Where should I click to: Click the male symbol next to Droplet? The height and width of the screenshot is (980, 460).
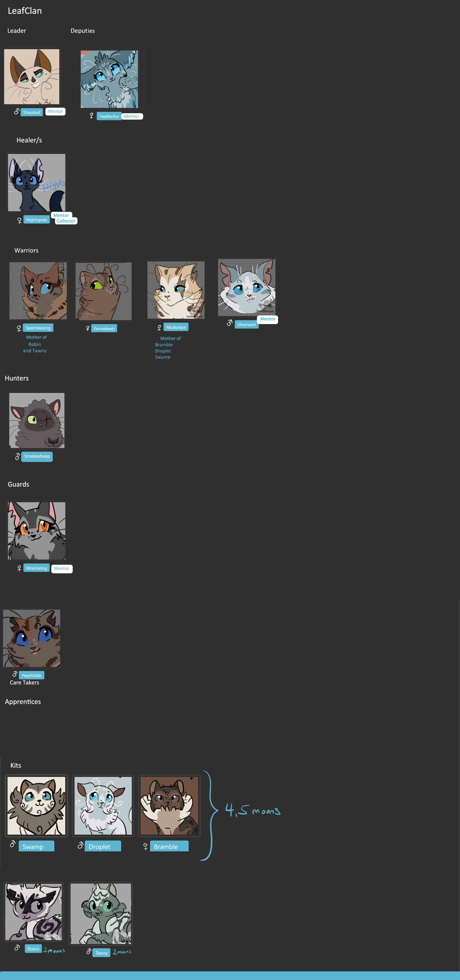[x=80, y=845]
